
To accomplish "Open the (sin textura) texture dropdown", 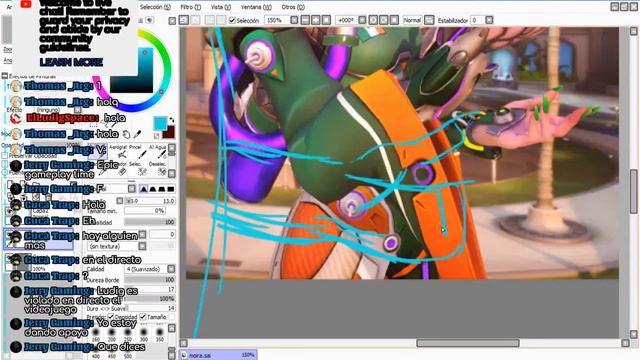I will tap(142, 246).
